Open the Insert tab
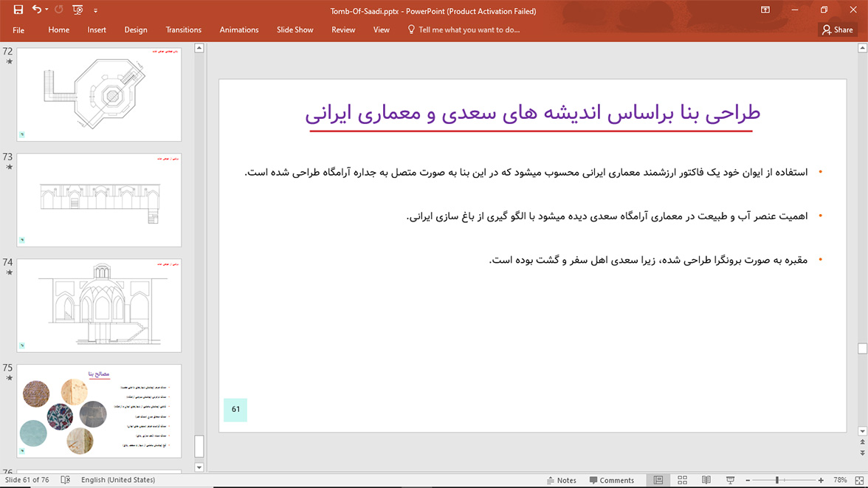This screenshot has height=488, width=868. (97, 30)
